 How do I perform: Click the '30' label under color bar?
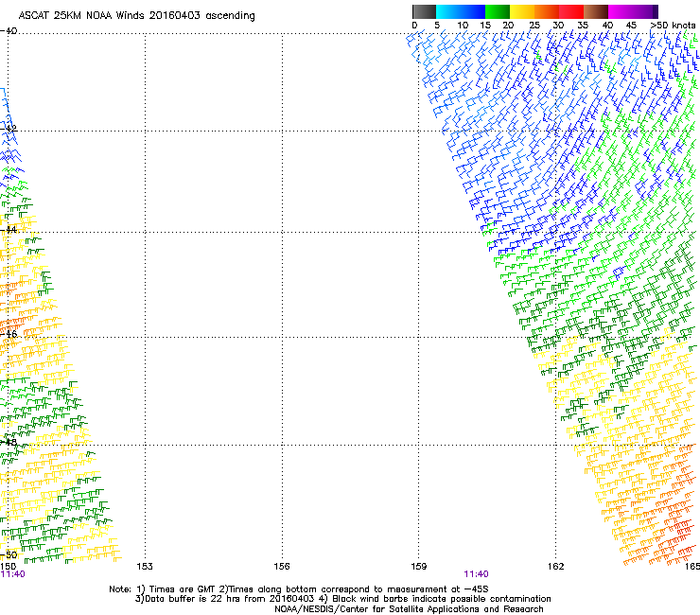(x=558, y=26)
